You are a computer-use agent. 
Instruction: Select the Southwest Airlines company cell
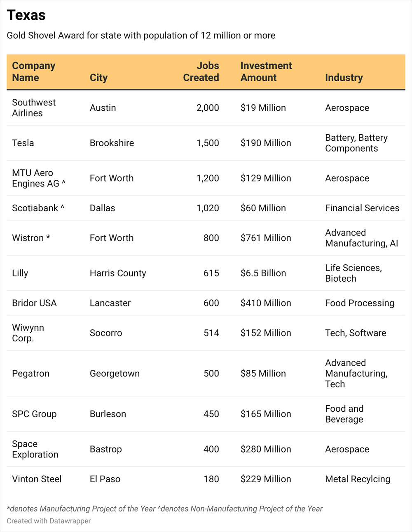[34, 108]
